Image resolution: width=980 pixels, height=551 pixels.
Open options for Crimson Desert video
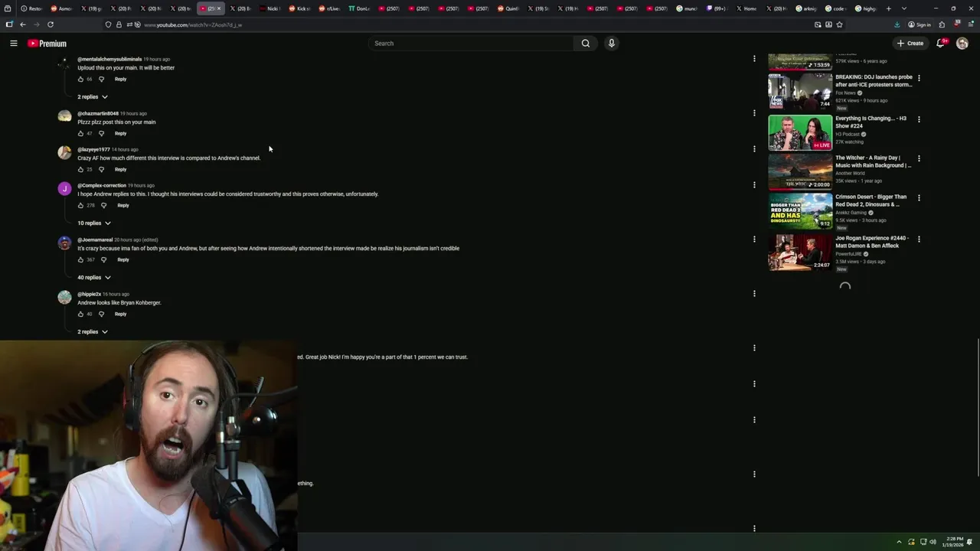coord(919,197)
